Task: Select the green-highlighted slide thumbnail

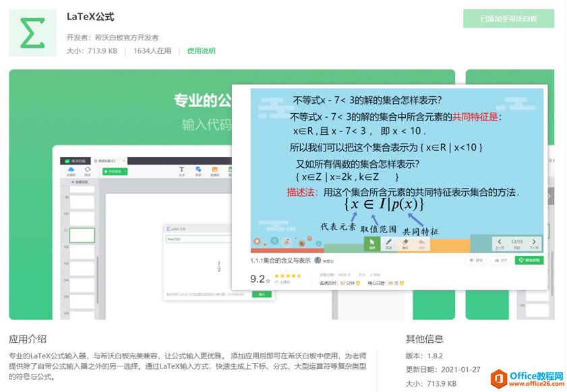Action: 82,235
